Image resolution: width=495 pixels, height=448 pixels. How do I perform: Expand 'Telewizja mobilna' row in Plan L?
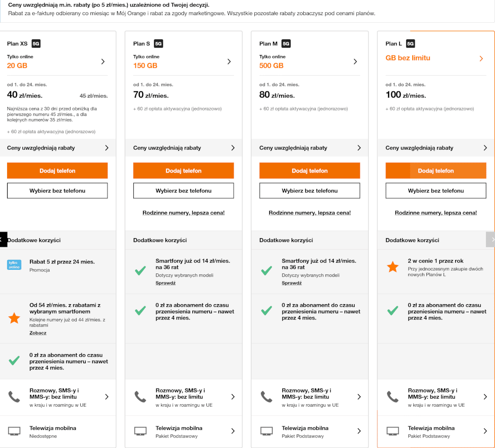click(x=485, y=431)
